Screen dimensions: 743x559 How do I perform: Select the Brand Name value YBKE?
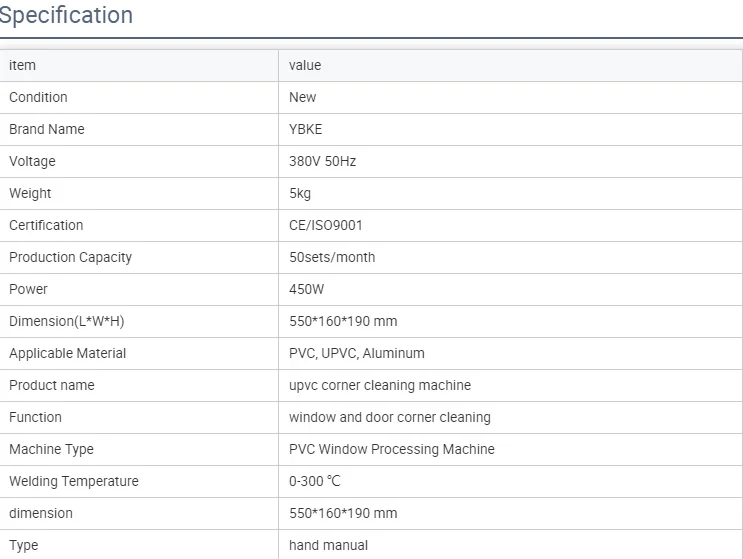point(306,129)
